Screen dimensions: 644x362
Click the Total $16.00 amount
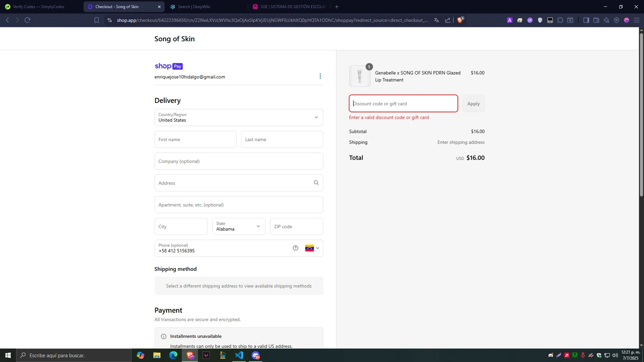coord(475,158)
